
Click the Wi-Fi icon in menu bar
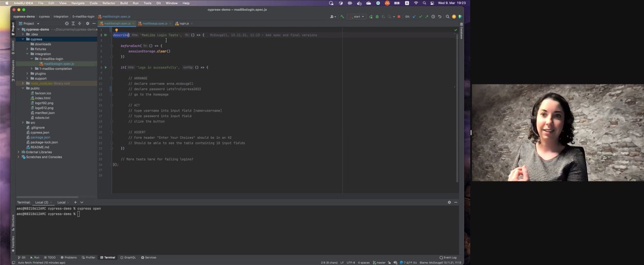click(x=415, y=3)
